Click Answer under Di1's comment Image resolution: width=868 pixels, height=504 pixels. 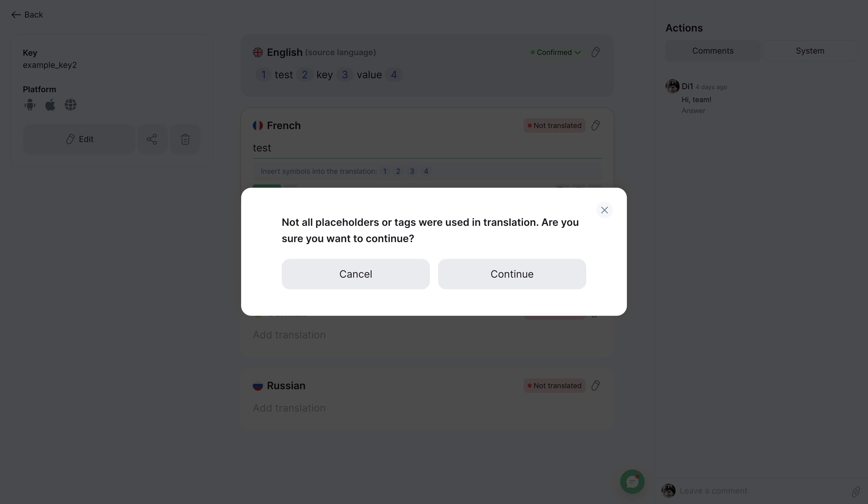(693, 111)
